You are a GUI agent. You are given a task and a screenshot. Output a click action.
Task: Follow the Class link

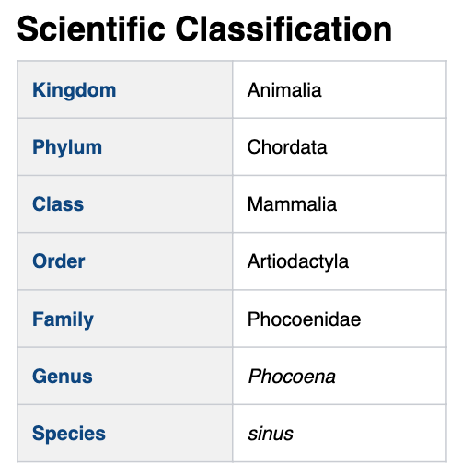58,204
